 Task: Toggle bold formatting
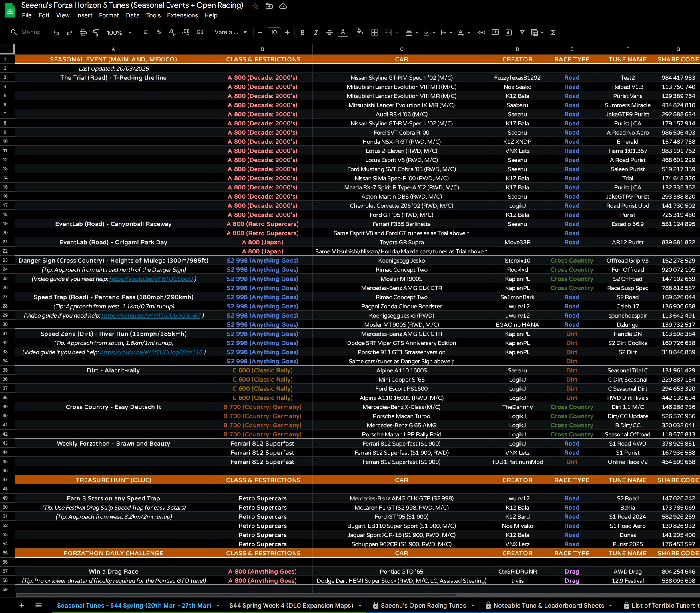(x=302, y=33)
